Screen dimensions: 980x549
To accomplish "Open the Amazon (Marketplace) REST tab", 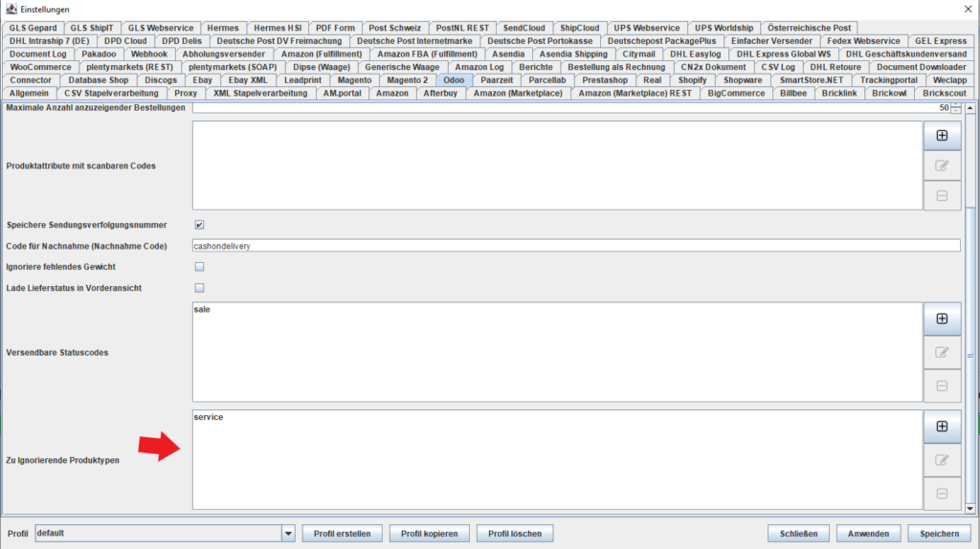I will [x=635, y=93].
